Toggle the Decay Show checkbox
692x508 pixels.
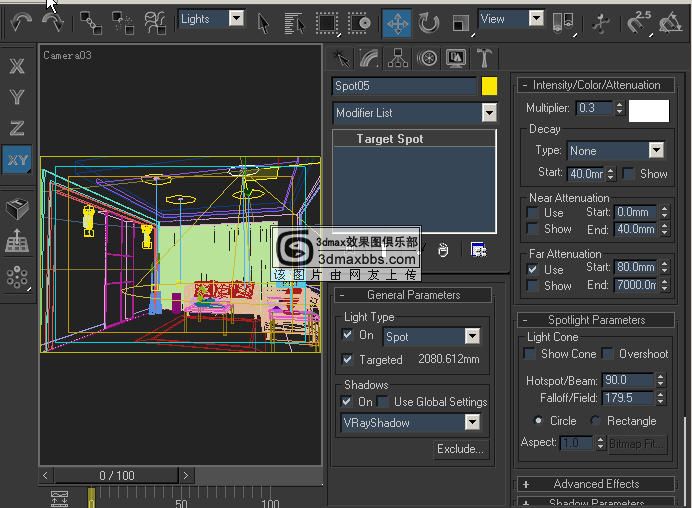628,173
